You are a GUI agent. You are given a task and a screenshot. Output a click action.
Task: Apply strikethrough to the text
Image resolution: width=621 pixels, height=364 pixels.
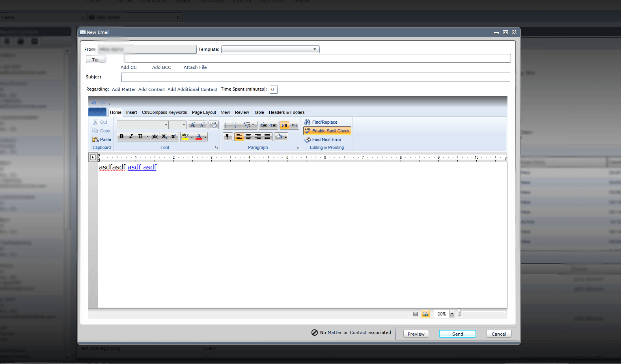pyautogui.click(x=155, y=137)
